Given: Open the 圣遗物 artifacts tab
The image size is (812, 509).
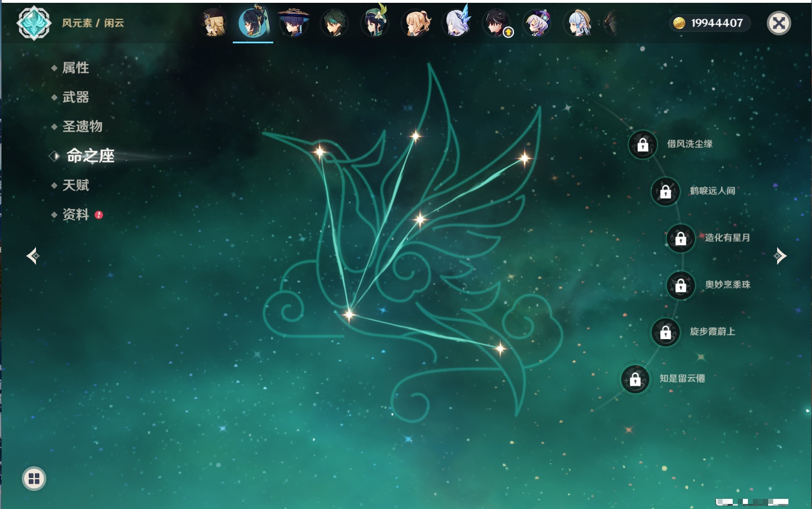Looking at the screenshot, I should [x=82, y=127].
